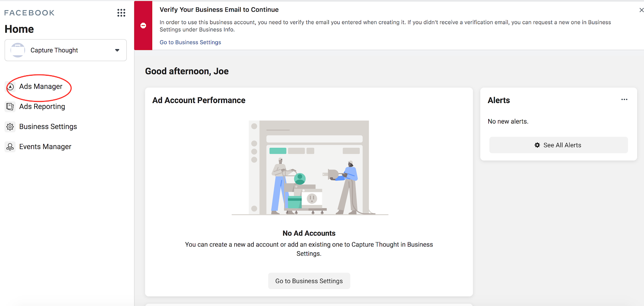Click the Ads Reporting icon
Image resolution: width=644 pixels, height=306 pixels.
10,107
